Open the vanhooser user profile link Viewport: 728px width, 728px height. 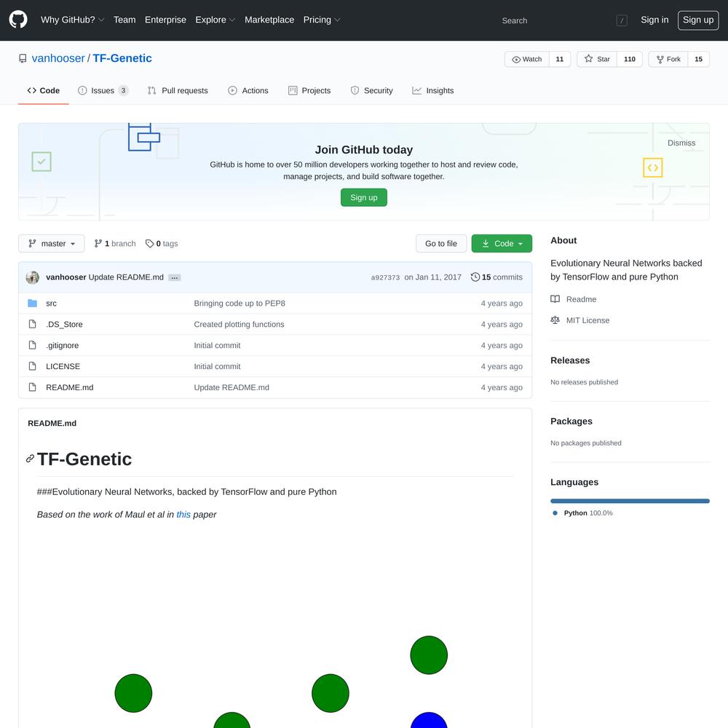pos(58,58)
